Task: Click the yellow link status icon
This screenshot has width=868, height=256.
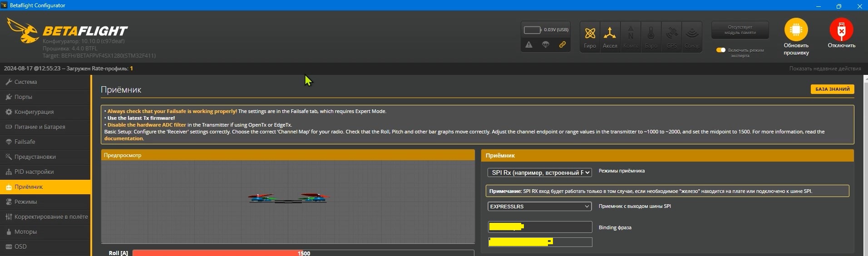Action: click(562, 44)
